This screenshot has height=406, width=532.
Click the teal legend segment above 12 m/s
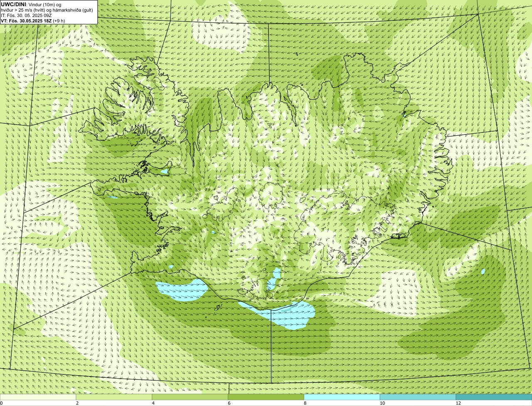494,397
